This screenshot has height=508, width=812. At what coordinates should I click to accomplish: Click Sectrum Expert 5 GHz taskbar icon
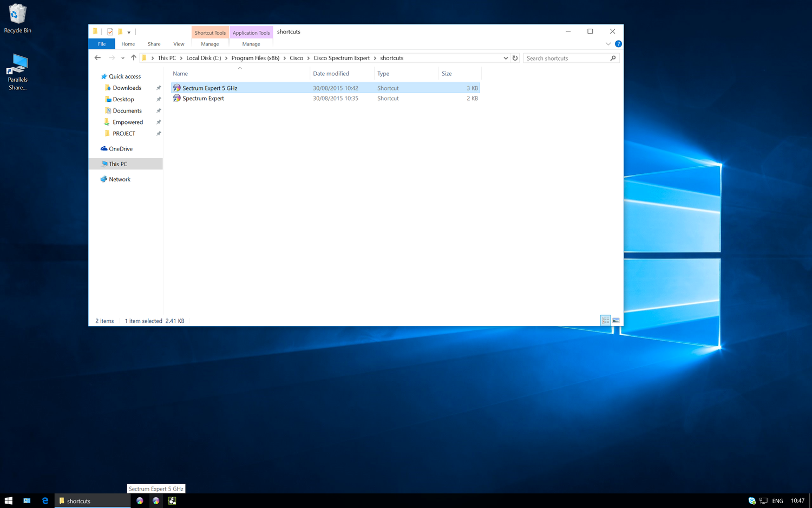156,501
